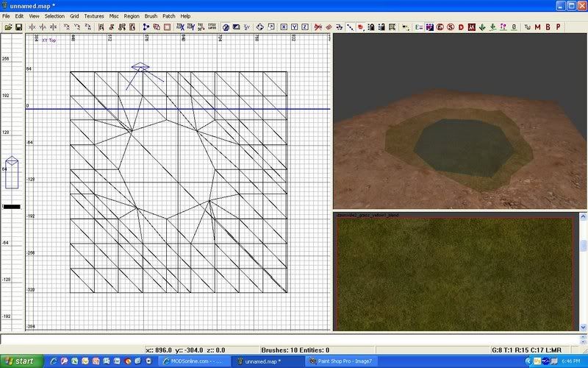Click the Open file folder icon
The image size is (588, 368).
coord(8,27)
